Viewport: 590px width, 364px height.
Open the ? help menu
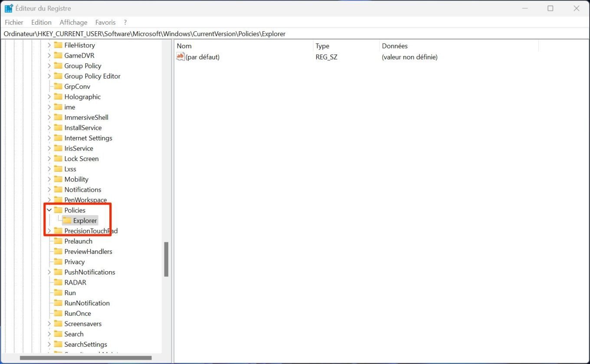tap(125, 22)
